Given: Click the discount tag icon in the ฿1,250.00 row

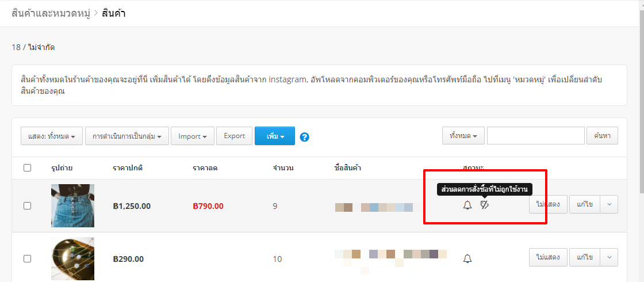Looking at the screenshot, I should pos(485,205).
